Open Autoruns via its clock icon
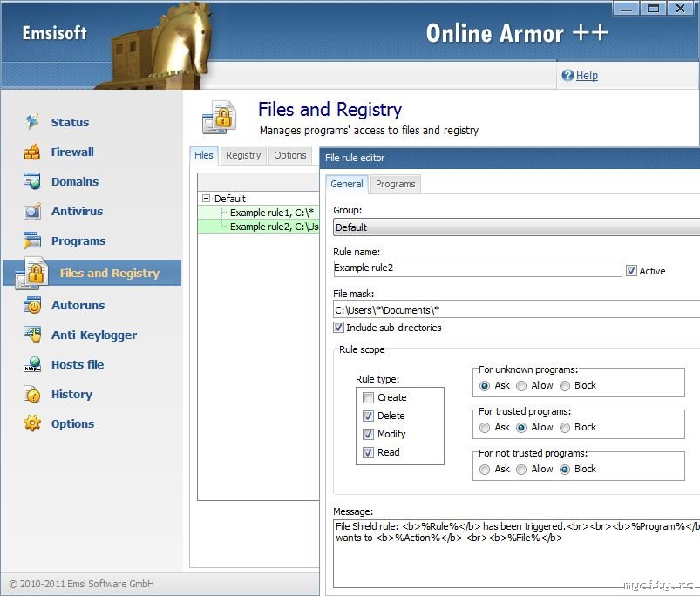700x596 pixels. [32, 306]
